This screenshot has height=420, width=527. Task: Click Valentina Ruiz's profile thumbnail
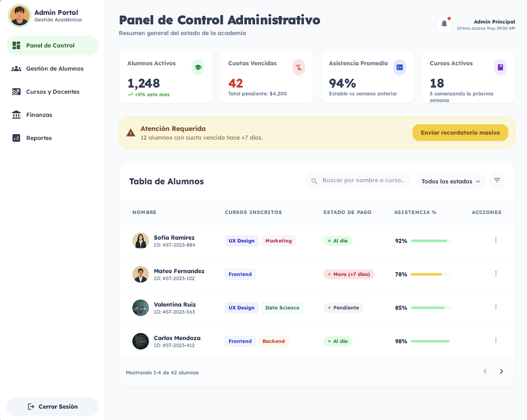[x=140, y=308]
